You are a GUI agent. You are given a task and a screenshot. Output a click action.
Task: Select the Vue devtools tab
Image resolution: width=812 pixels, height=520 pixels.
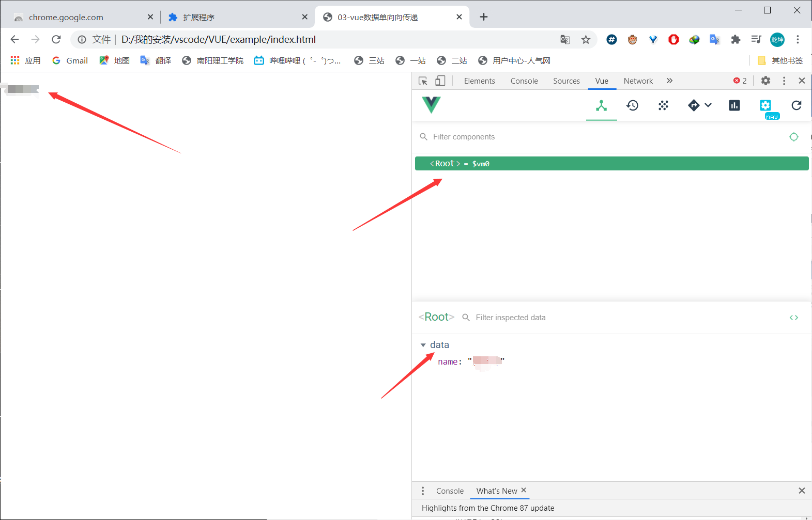point(602,81)
